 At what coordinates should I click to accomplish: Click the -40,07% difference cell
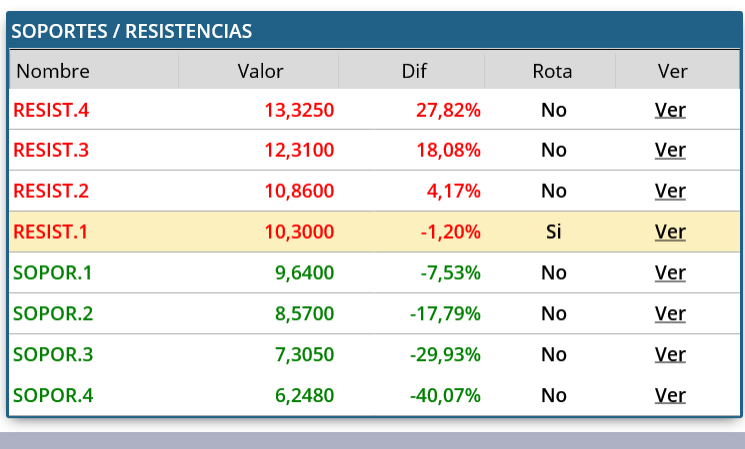click(x=445, y=395)
